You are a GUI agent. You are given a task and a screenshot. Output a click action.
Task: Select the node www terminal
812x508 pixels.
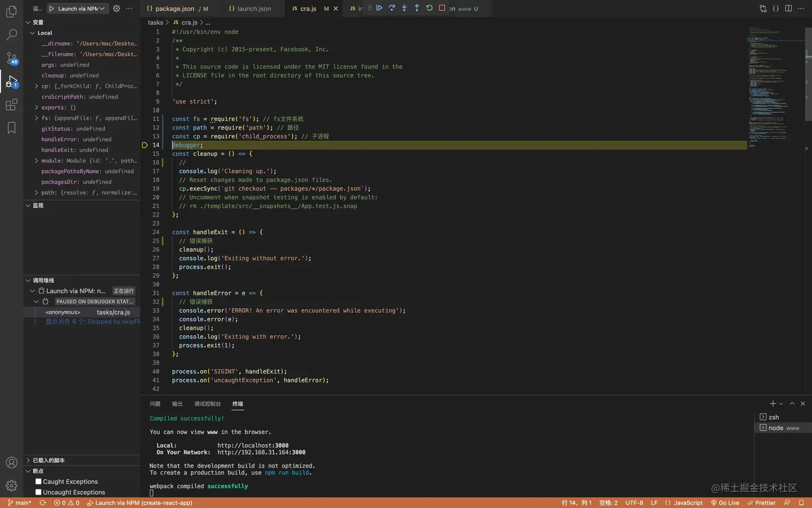783,428
